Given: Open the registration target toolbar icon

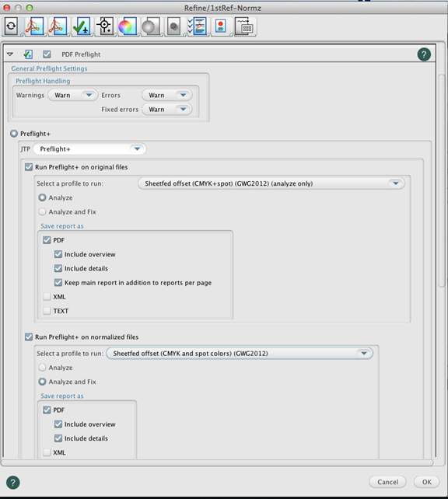Looking at the screenshot, I should coord(105,26).
